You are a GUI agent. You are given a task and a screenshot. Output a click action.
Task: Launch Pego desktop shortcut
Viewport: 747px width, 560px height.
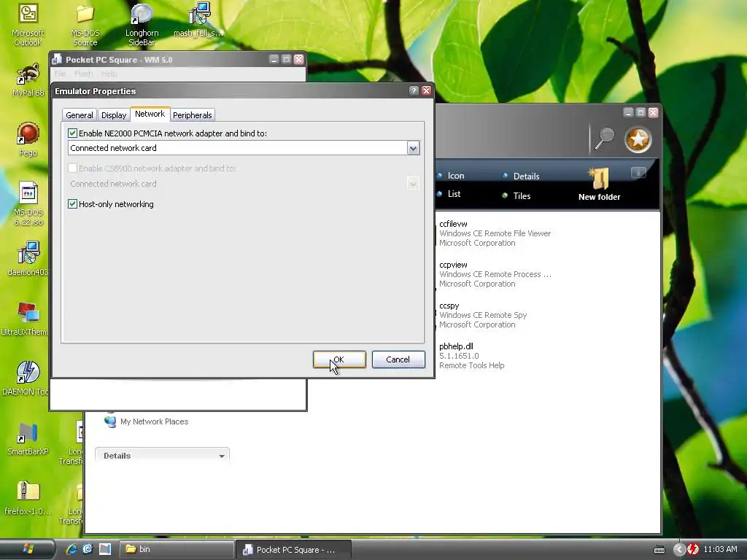[x=28, y=139]
